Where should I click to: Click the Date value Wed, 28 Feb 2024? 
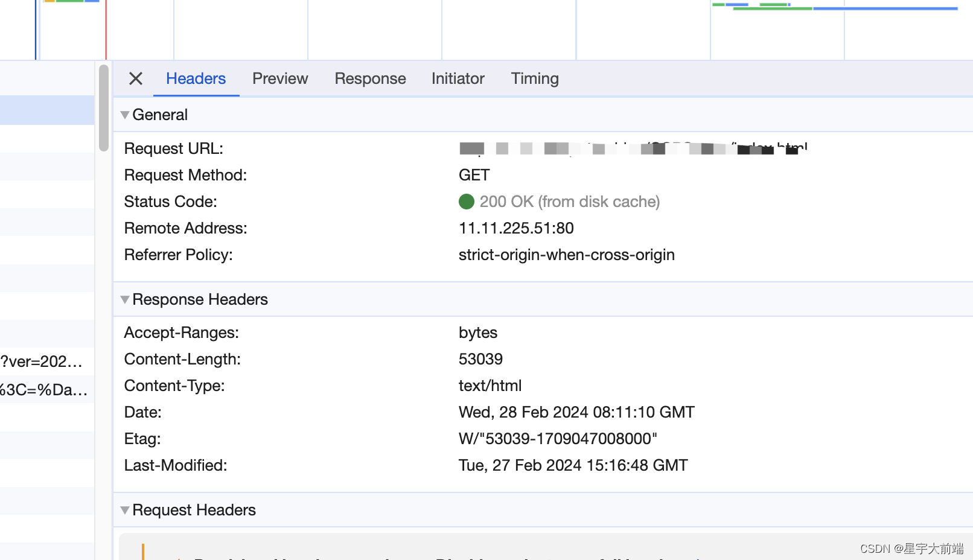pos(576,412)
